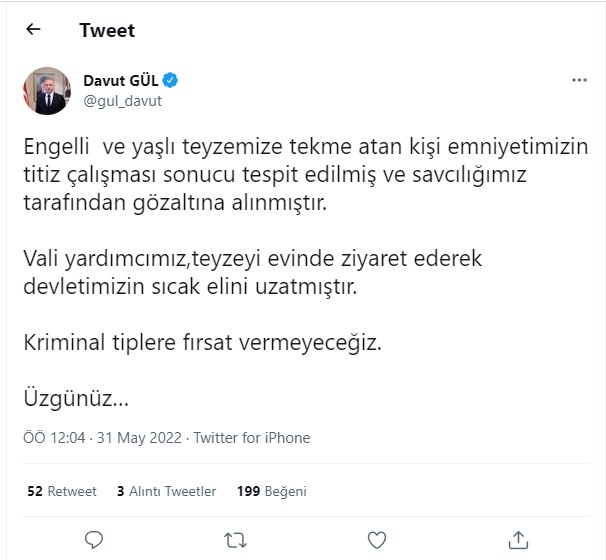Click the back arrow icon
Image resolution: width=606 pixels, height=560 pixels.
click(x=33, y=30)
